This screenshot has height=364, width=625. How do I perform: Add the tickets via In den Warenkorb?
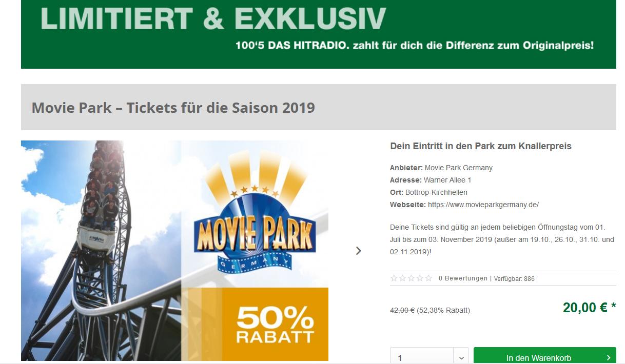545,356
